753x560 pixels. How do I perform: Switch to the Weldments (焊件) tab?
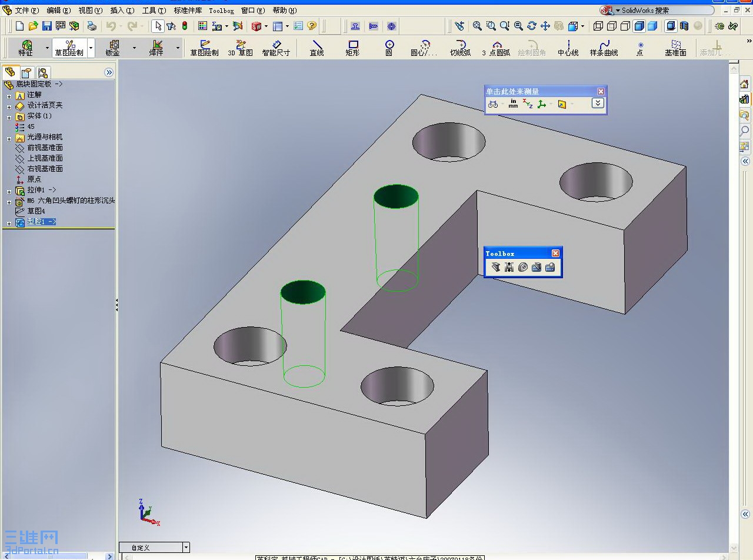tap(156, 48)
